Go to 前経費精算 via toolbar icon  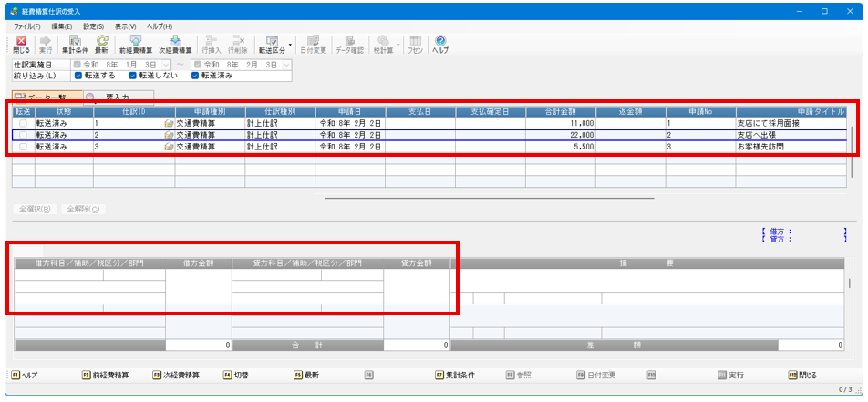135,45
